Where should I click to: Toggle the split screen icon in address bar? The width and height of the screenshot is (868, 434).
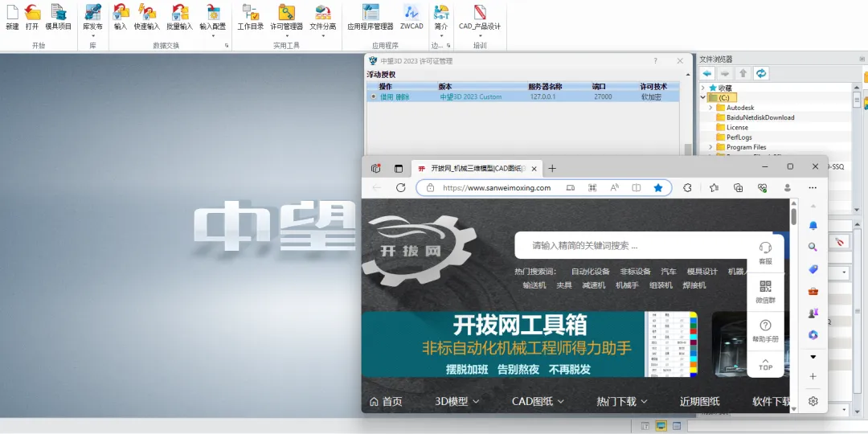click(x=636, y=187)
